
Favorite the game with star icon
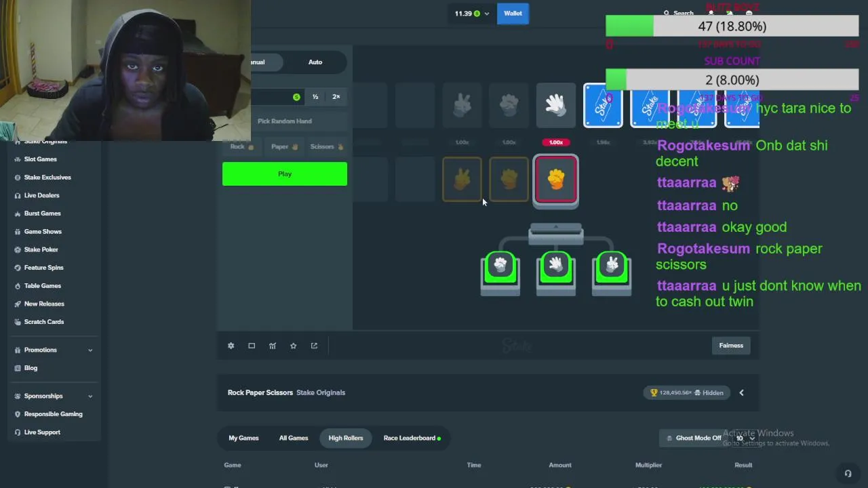tap(293, 346)
